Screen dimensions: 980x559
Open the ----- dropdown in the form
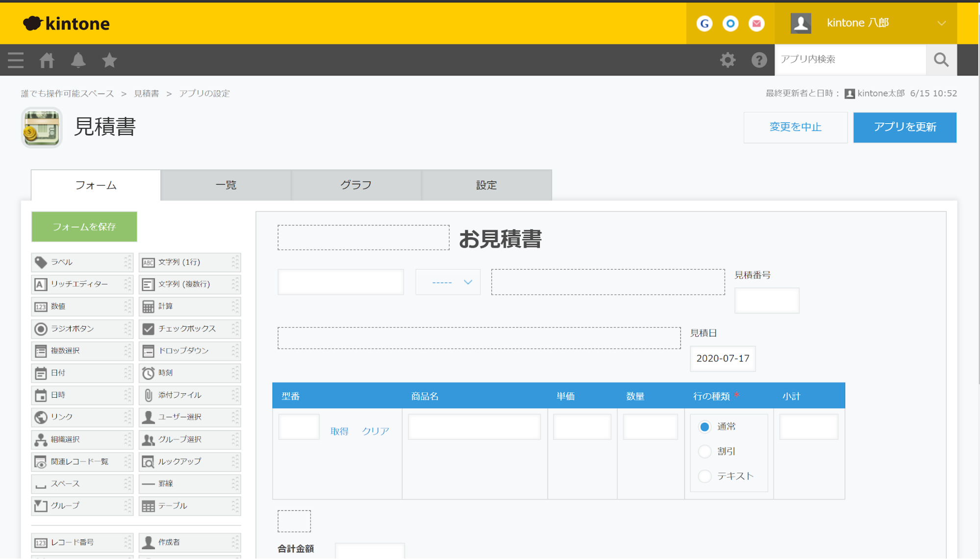pyautogui.click(x=448, y=282)
